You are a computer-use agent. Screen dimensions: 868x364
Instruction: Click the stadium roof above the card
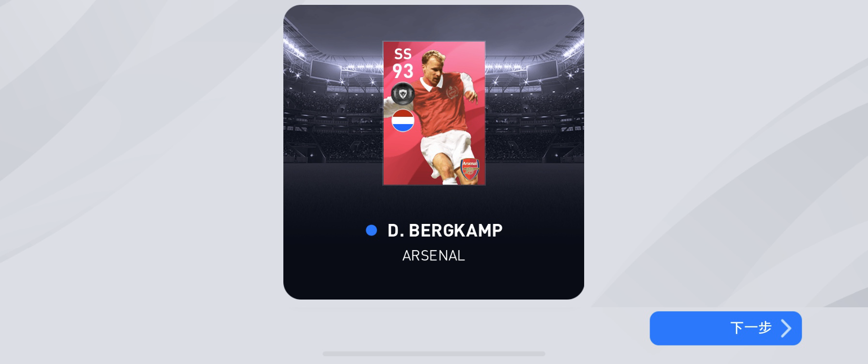(434, 22)
